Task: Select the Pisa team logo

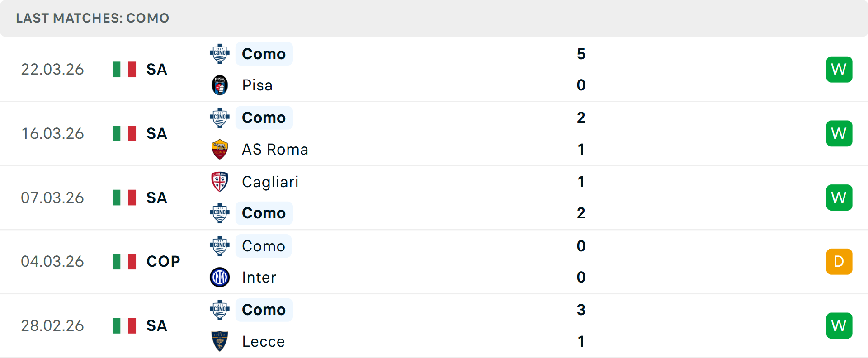Action: coord(220,85)
